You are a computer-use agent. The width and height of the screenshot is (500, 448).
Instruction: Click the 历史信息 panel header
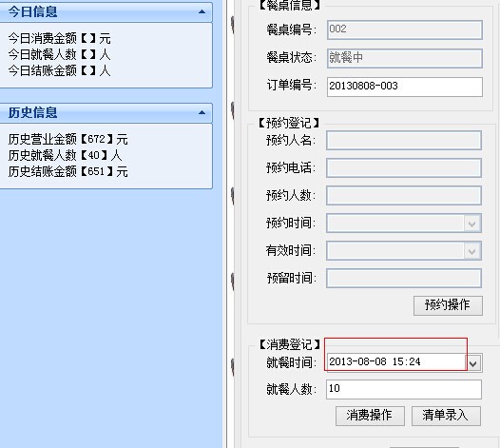click(x=106, y=112)
